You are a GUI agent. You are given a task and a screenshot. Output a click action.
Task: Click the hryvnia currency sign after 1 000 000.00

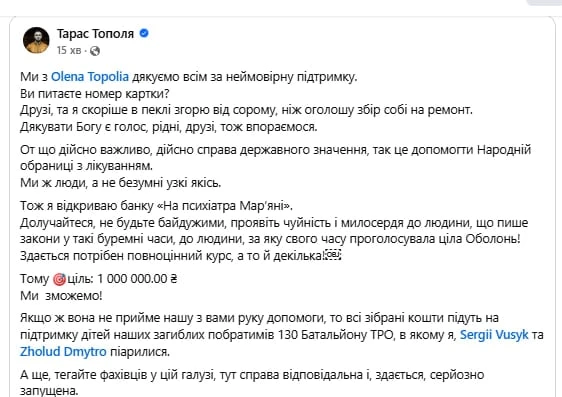pyautogui.click(x=173, y=279)
